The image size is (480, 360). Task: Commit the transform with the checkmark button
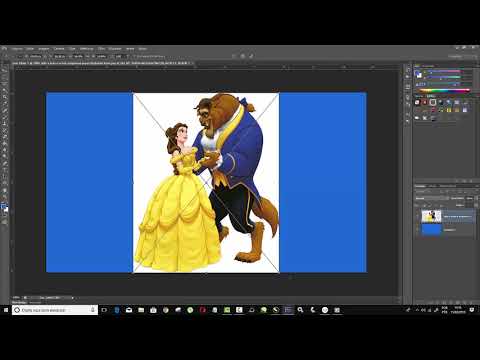[x=251, y=56]
